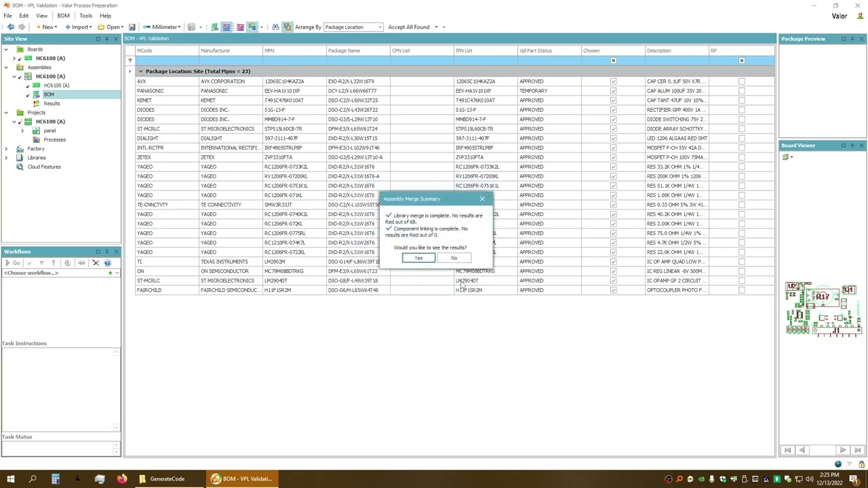868x488 pixels.
Task: Click the Accept All Found button
Action: click(409, 27)
